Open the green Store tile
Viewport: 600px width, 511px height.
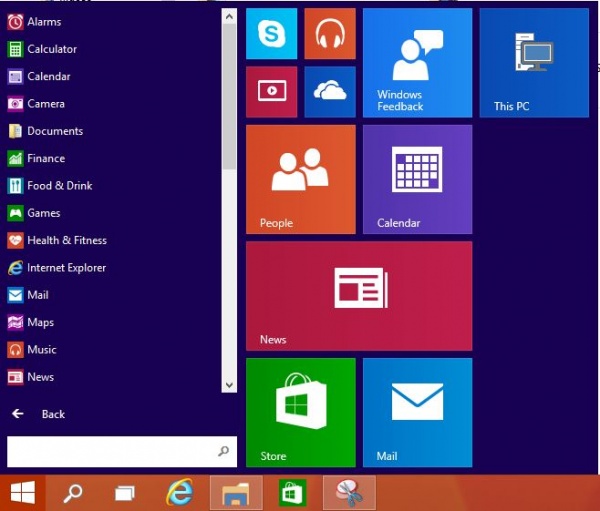click(x=301, y=413)
